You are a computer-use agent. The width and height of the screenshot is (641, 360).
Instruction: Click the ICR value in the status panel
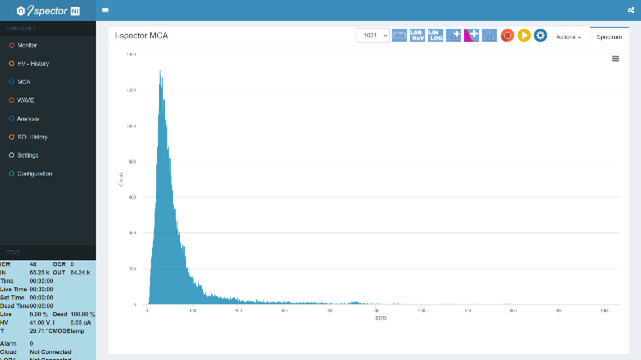click(33, 264)
